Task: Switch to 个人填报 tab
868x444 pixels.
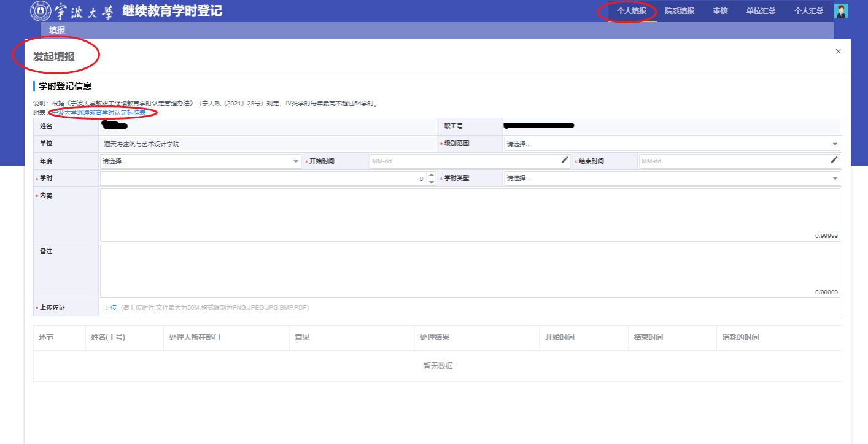Action: pyautogui.click(x=631, y=11)
